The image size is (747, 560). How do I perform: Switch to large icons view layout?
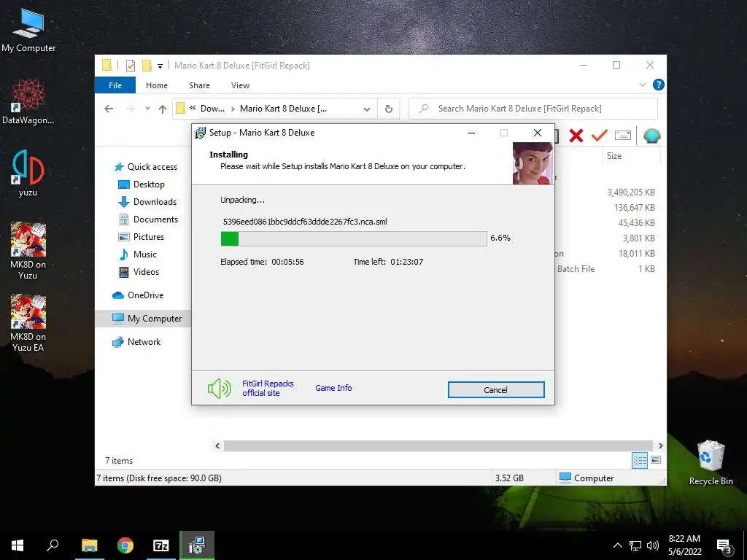tap(656, 460)
